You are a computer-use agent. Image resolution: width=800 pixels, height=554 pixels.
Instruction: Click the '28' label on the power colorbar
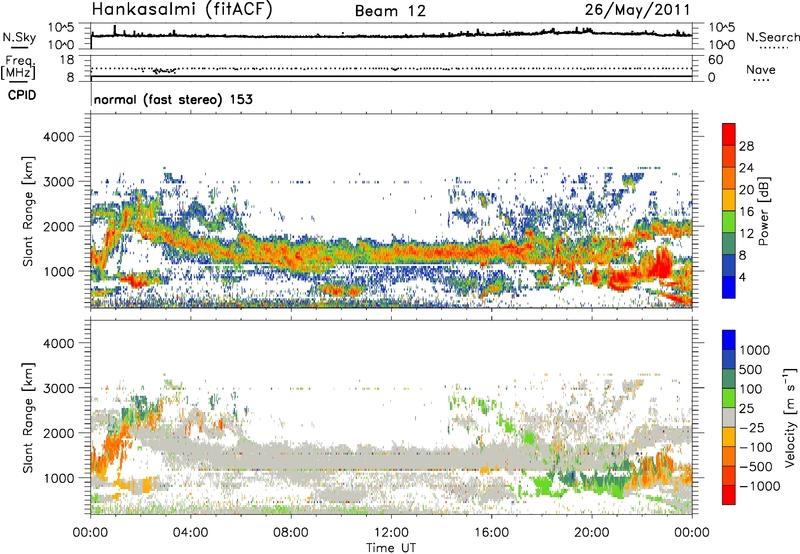[x=746, y=146]
